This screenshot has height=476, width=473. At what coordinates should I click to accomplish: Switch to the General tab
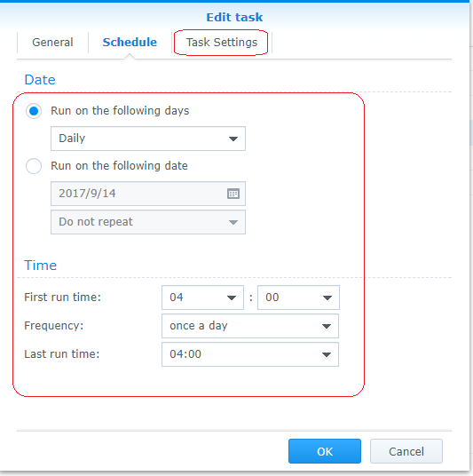click(x=52, y=43)
